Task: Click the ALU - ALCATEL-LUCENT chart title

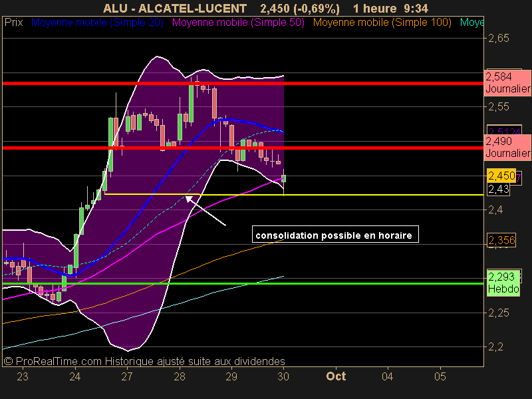Action: click(175, 9)
